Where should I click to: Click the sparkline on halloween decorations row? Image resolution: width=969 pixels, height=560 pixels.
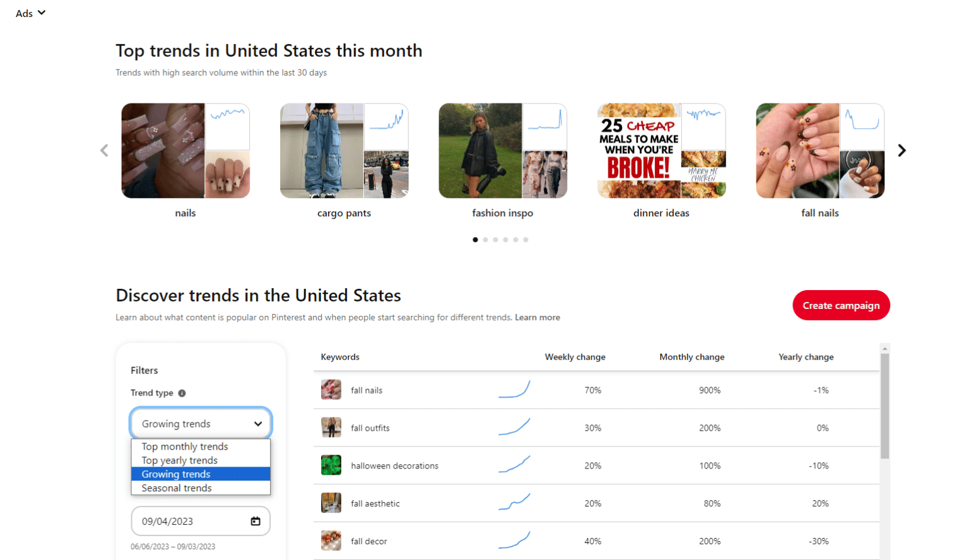[514, 465]
